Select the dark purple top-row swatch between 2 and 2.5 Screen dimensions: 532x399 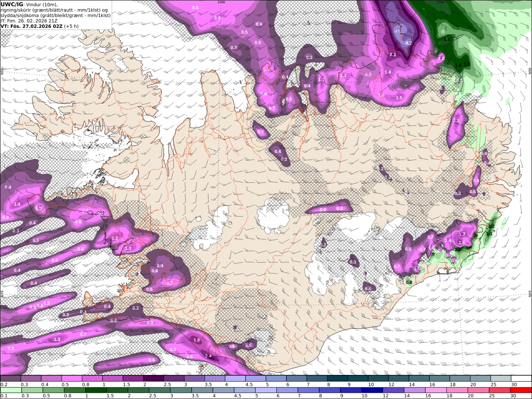(x=153, y=379)
